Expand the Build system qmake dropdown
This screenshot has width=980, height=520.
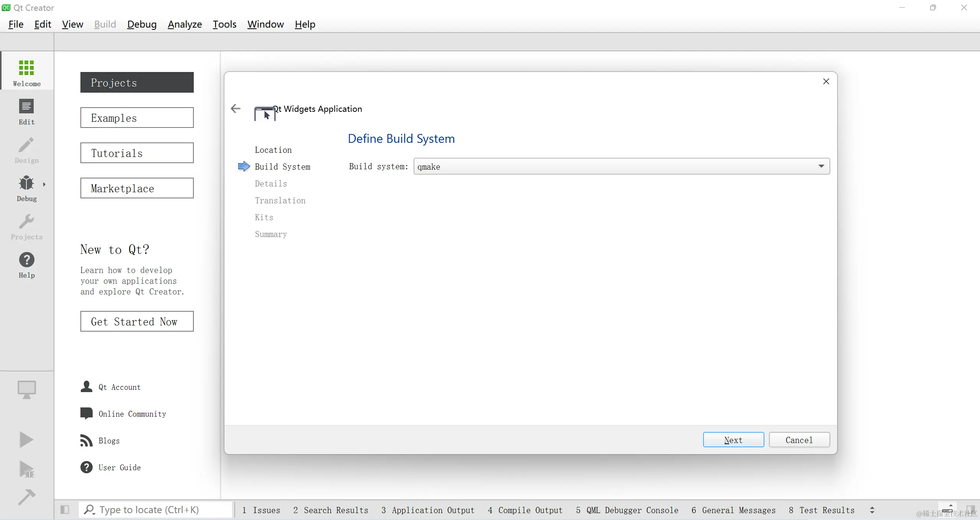(x=821, y=166)
